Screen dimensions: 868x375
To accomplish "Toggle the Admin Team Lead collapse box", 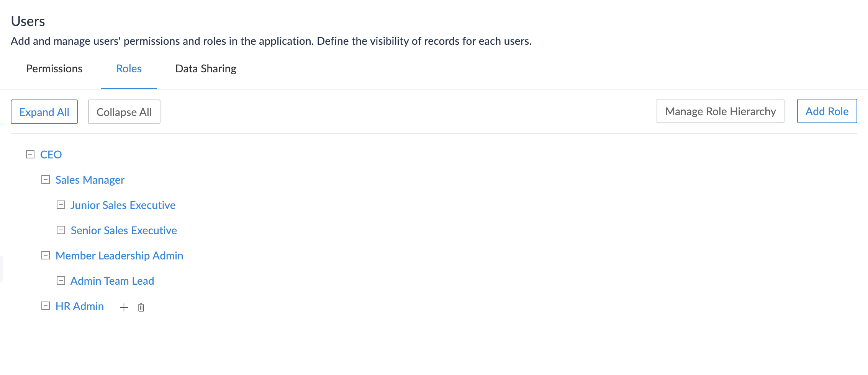I will click(61, 281).
